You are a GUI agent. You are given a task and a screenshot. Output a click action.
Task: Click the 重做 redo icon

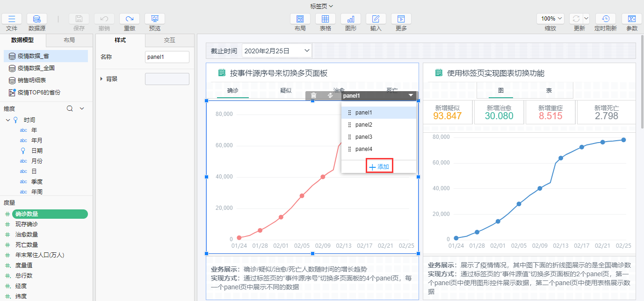click(x=130, y=19)
